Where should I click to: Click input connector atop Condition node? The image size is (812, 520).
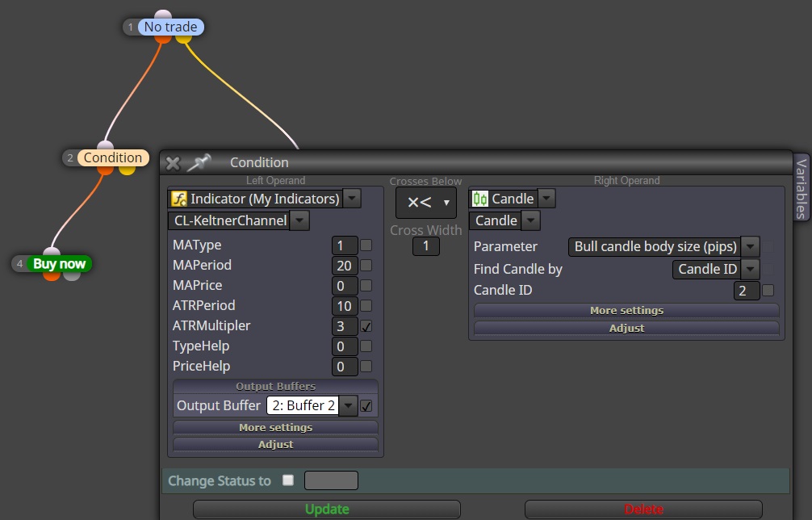105,145
